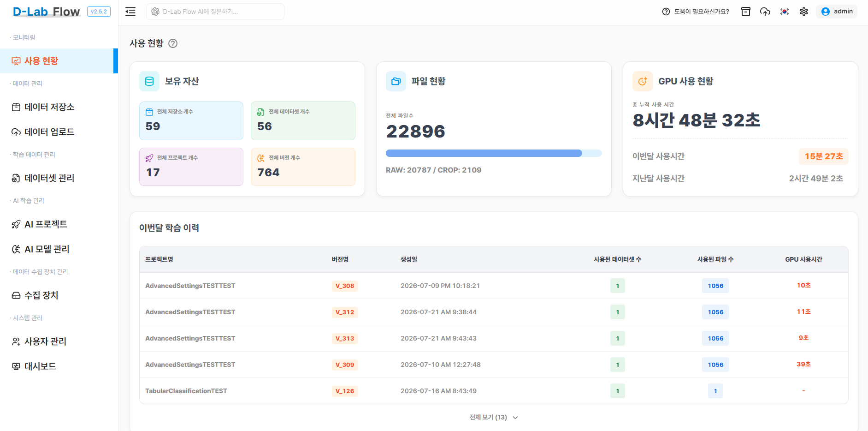The image size is (868, 431).
Task: Click the V_313 version badge
Action: [345, 338]
